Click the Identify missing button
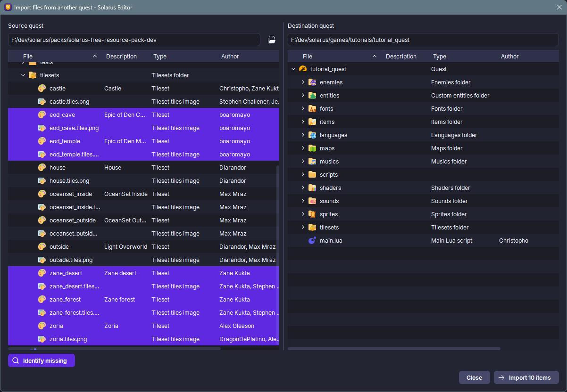 tap(42, 360)
